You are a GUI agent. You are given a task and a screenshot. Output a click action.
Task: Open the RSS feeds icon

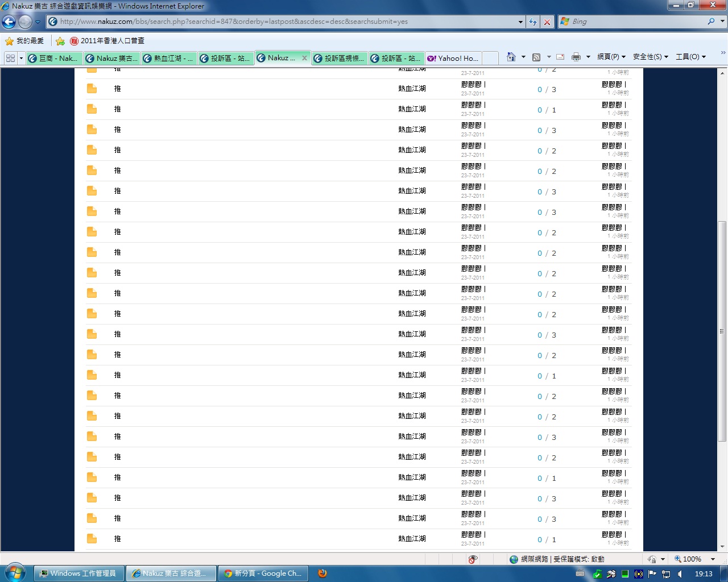pos(536,57)
